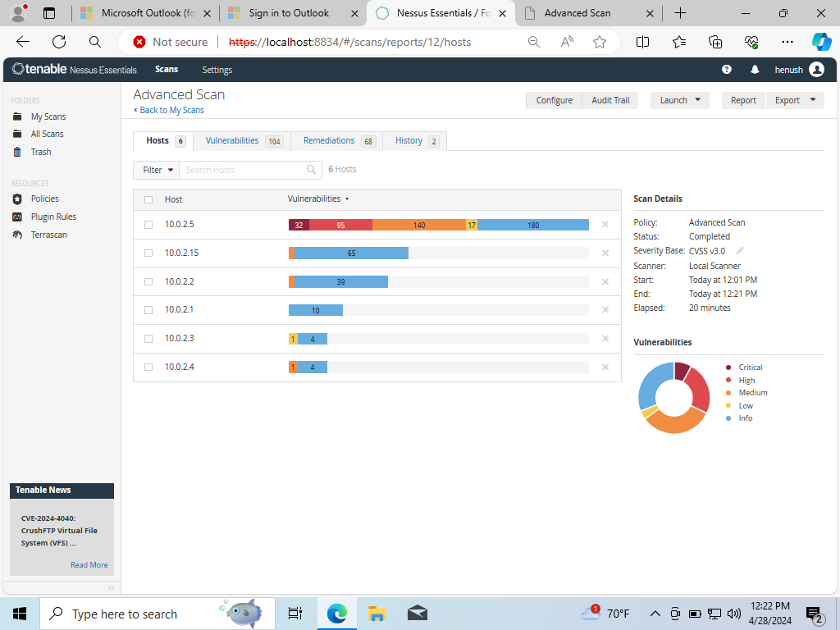The width and height of the screenshot is (840, 630).
Task: Click the Configure button
Action: coord(554,99)
